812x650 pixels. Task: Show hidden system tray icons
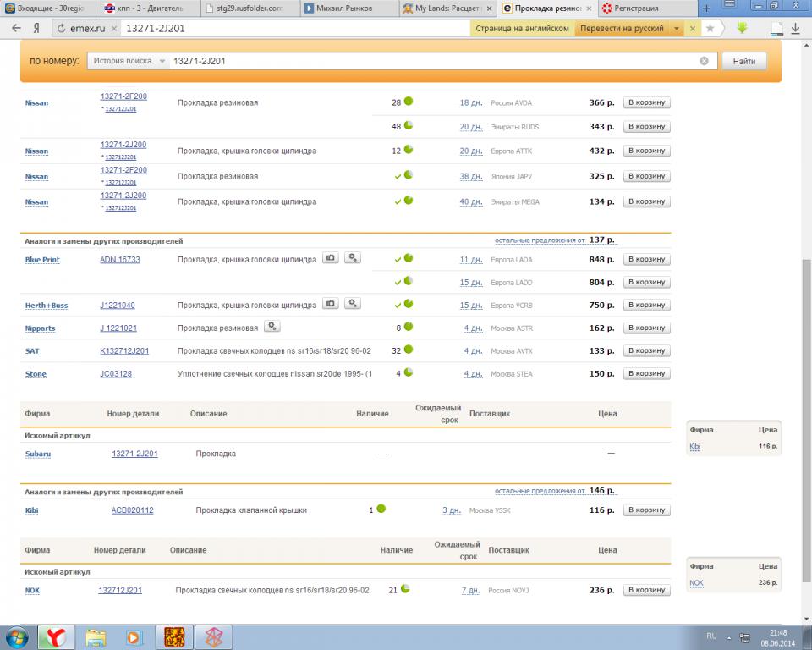pos(729,637)
